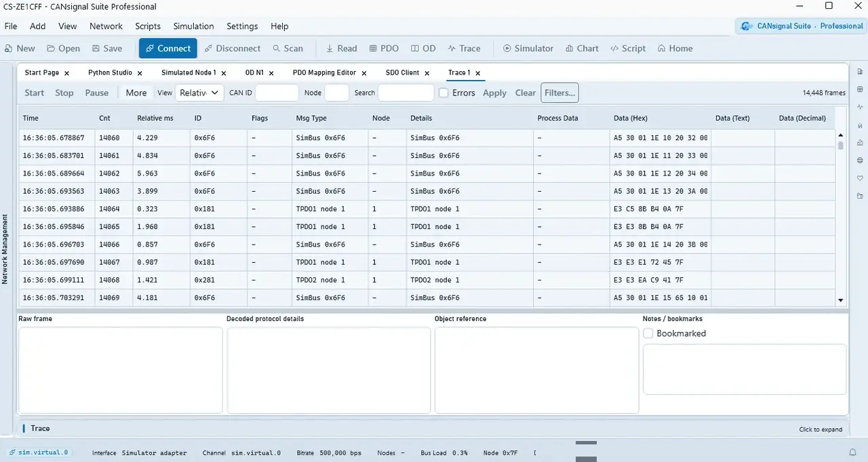Open the PDO tool from toolbar

(384, 48)
